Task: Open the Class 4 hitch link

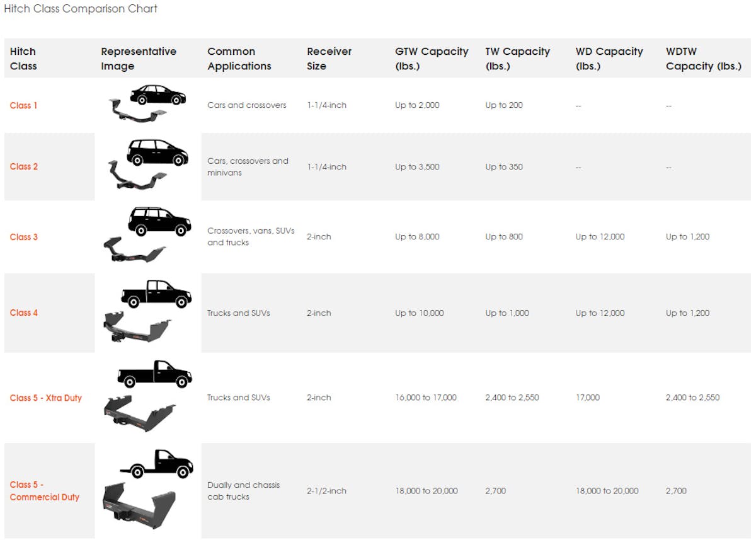Action: click(24, 313)
